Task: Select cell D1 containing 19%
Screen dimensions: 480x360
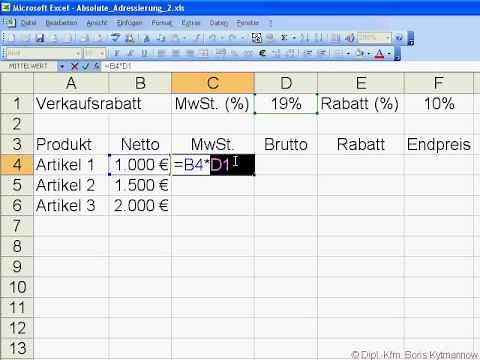Action: click(286, 104)
